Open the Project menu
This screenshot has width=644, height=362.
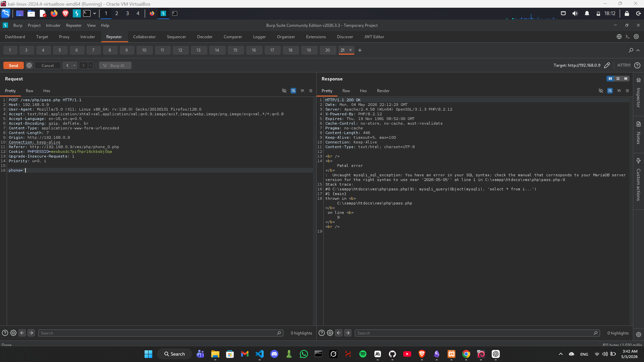(34, 25)
